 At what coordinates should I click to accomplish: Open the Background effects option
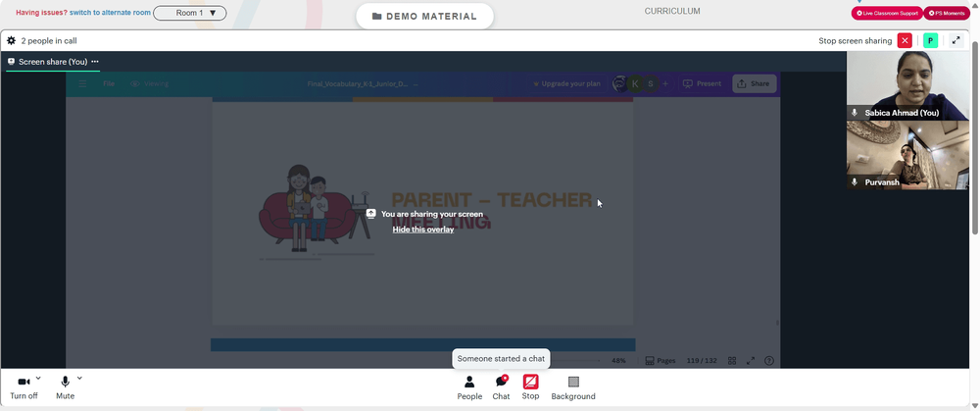click(573, 387)
